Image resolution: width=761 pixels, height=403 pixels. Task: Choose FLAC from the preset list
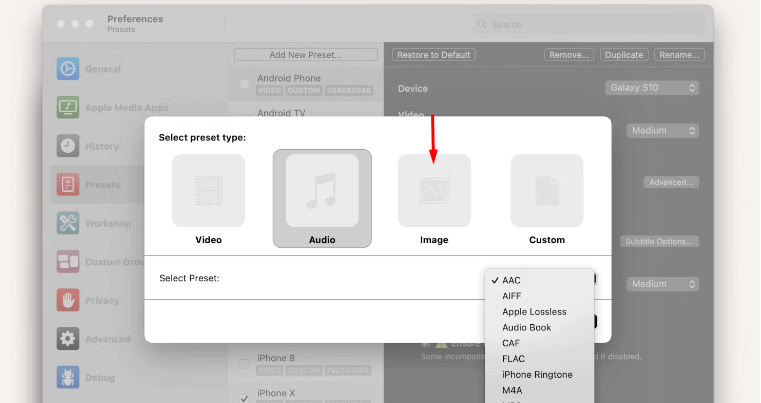tap(514, 358)
